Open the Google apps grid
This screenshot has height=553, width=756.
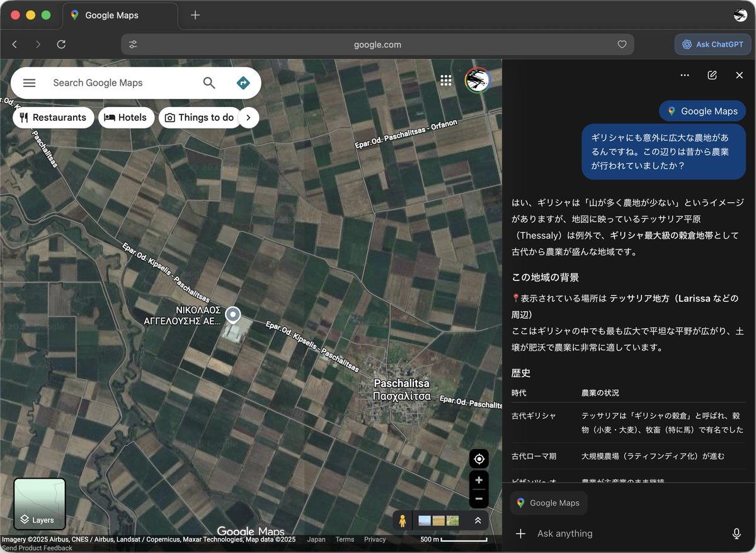pos(446,81)
